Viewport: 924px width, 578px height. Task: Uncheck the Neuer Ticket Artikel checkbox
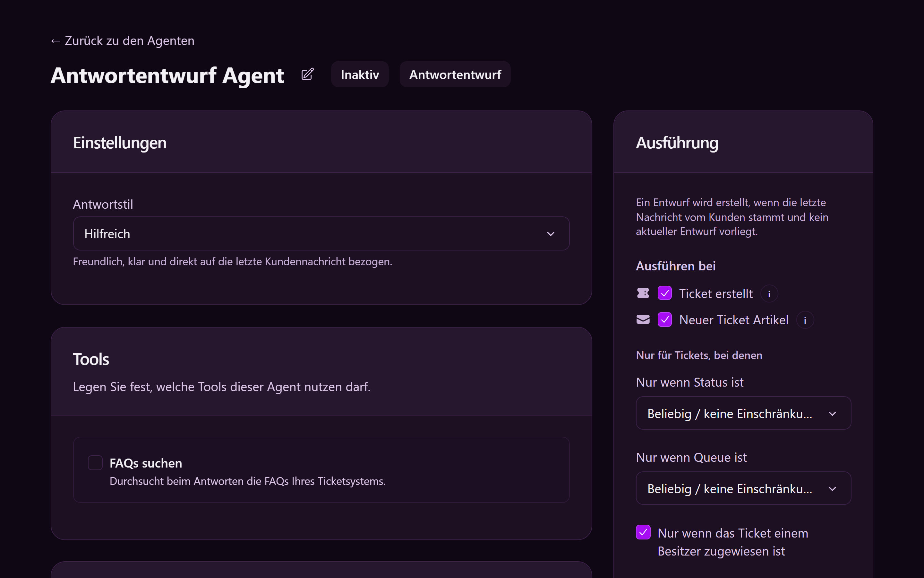point(665,320)
